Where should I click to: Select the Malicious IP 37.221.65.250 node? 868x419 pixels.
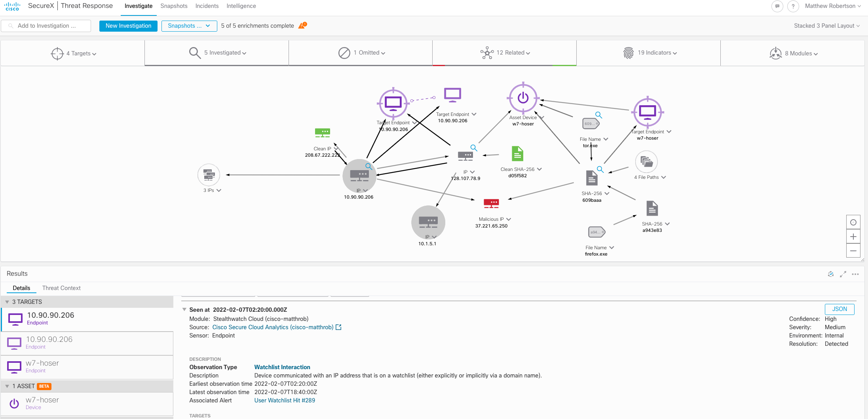tap(492, 203)
